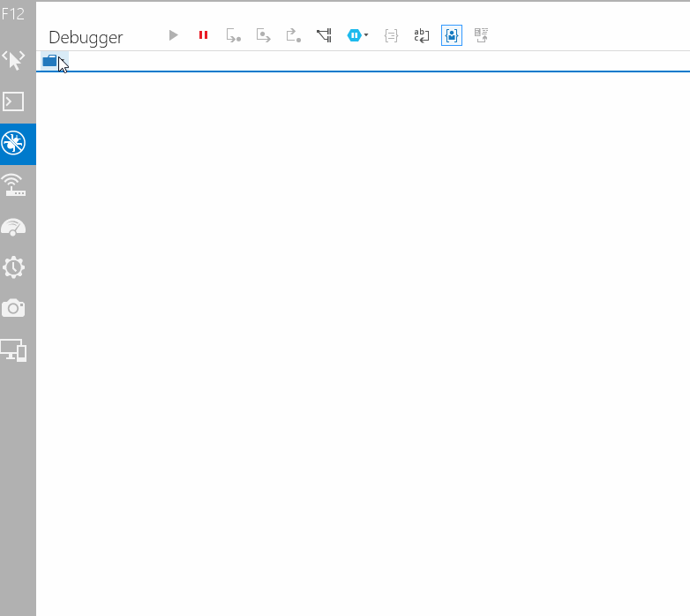
Task: Open the Memory camera tool
Action: pyautogui.click(x=13, y=308)
